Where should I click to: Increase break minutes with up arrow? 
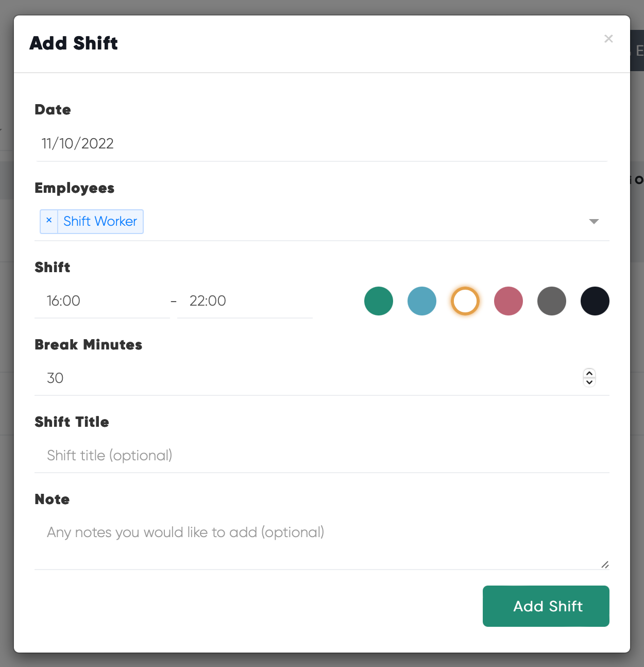click(x=589, y=374)
